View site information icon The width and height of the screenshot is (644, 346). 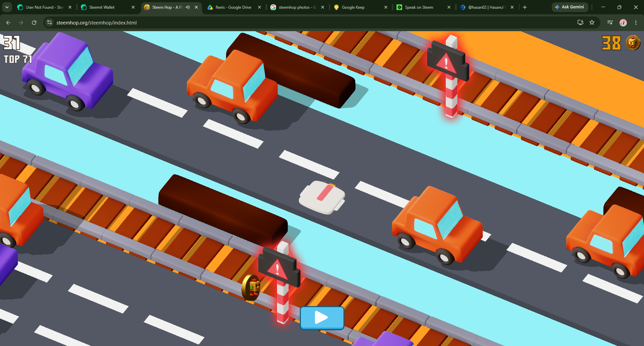tap(49, 22)
